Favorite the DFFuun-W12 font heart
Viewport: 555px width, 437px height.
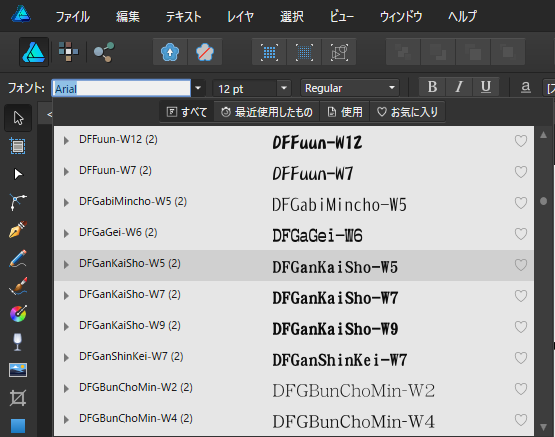point(521,141)
